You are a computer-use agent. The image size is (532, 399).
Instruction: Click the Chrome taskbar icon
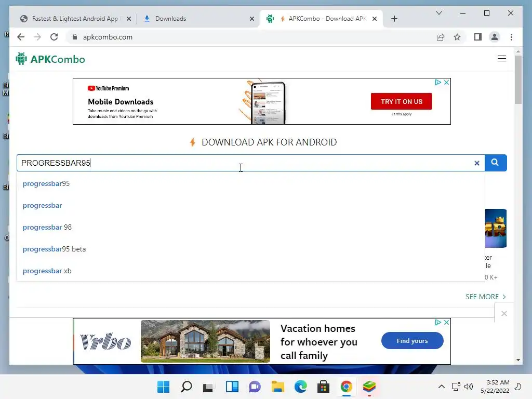pos(346,387)
